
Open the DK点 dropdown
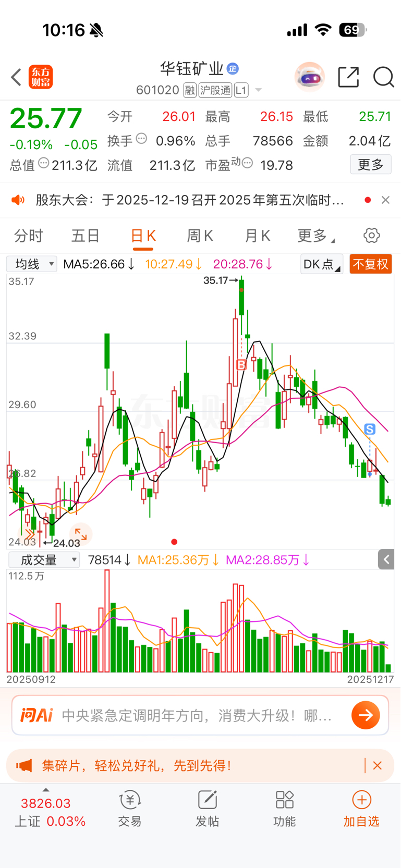(322, 264)
